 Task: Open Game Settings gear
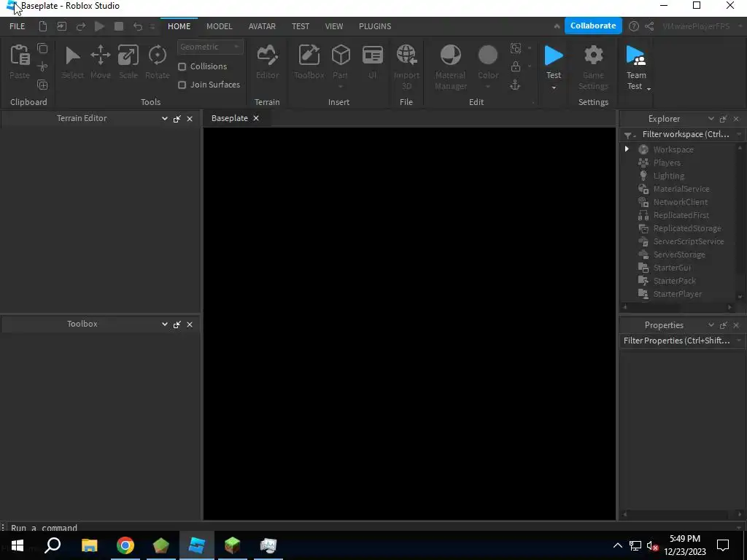click(593, 55)
